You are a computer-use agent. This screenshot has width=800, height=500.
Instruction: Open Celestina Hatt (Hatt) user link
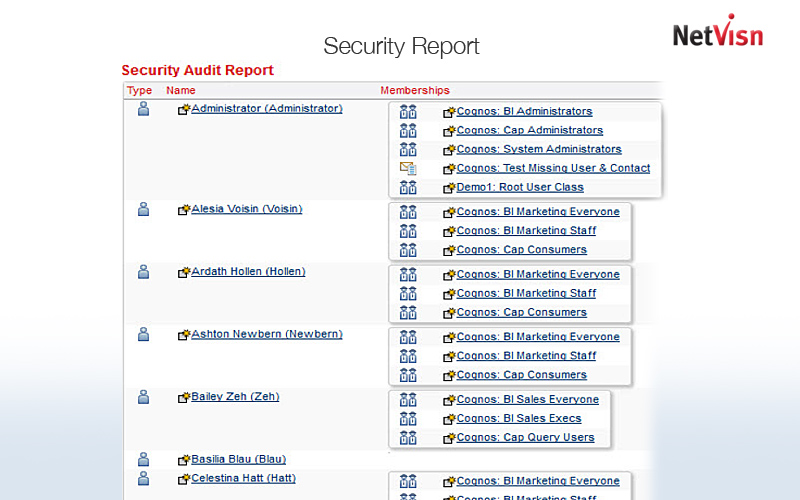(243, 479)
